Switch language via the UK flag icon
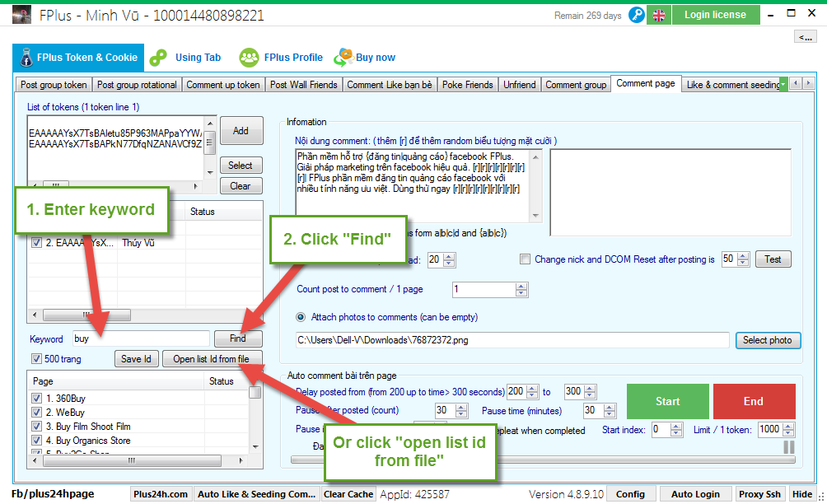 click(x=659, y=15)
